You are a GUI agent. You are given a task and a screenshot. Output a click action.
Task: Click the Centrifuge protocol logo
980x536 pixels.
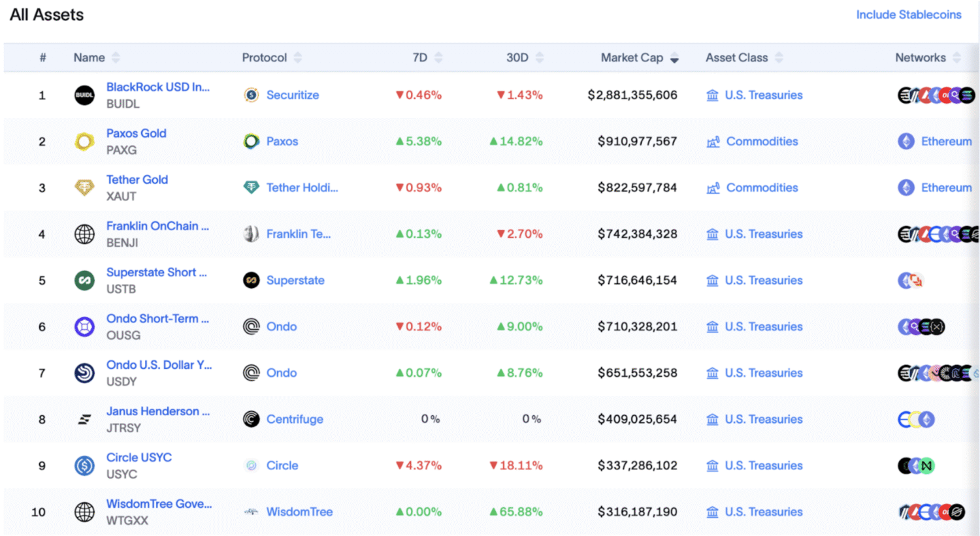(x=252, y=419)
